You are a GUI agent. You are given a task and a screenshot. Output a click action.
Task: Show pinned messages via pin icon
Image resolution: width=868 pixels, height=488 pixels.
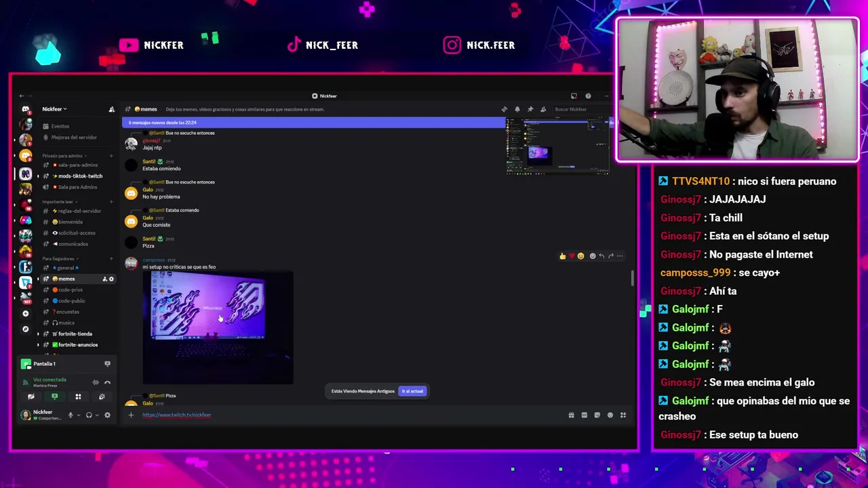pyautogui.click(x=530, y=109)
